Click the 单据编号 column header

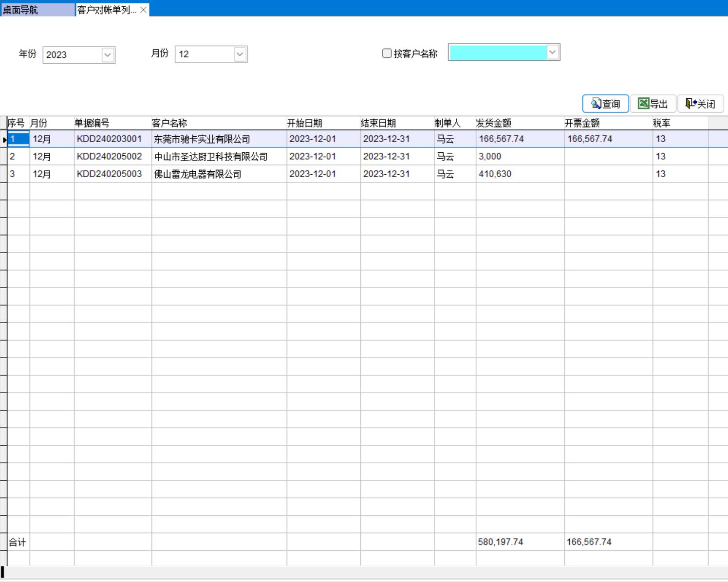tap(92, 123)
